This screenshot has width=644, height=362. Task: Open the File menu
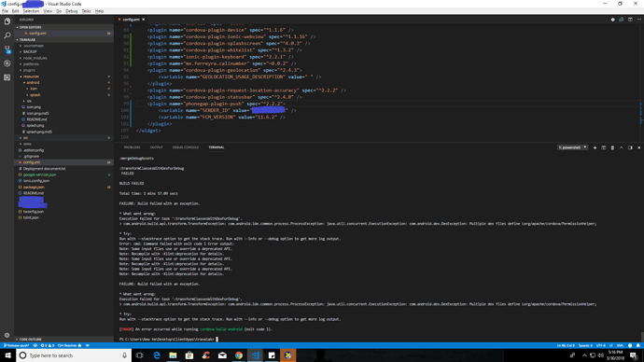click(x=5, y=11)
